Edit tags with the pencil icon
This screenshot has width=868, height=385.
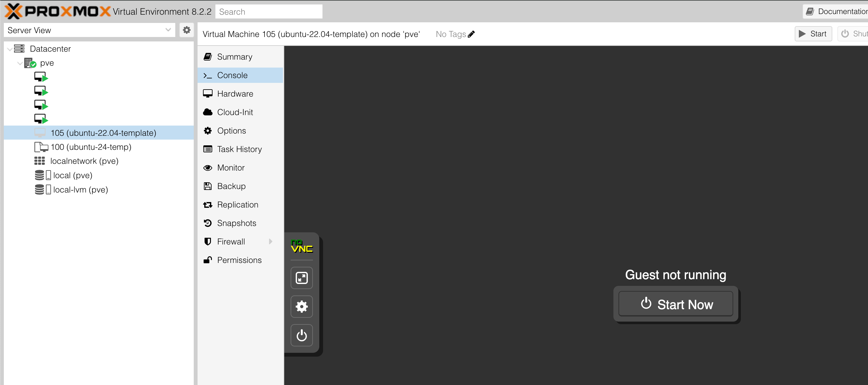pos(471,34)
